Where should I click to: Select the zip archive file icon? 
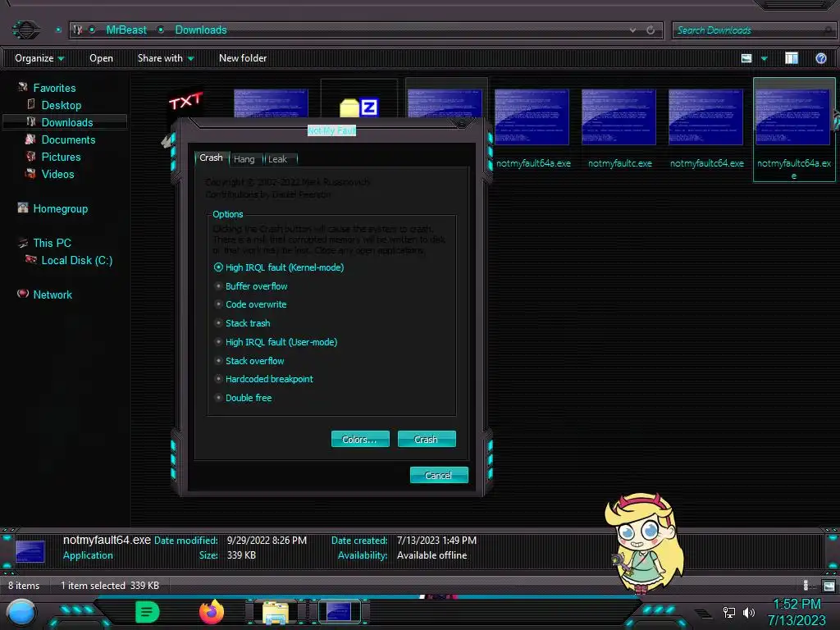tap(359, 107)
